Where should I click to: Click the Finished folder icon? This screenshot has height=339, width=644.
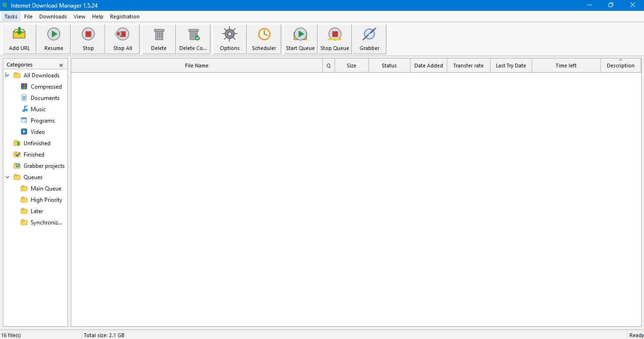click(x=17, y=155)
